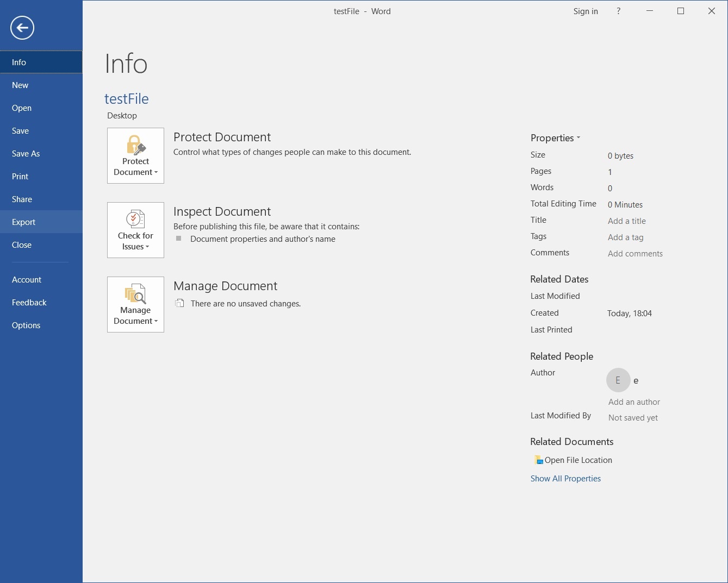
Task: Close the Word window
Action: click(711, 11)
